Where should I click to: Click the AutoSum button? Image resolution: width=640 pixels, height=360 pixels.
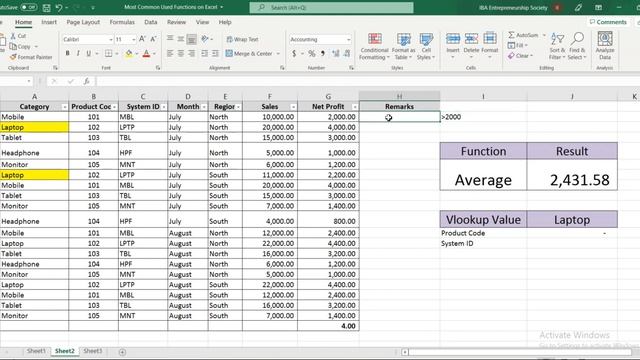click(x=523, y=35)
